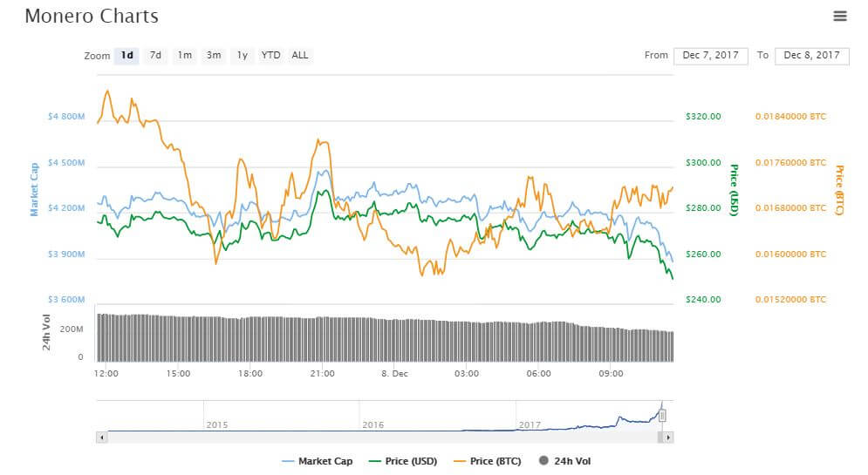Toggle the Market Cap series in legend

pyautogui.click(x=318, y=461)
